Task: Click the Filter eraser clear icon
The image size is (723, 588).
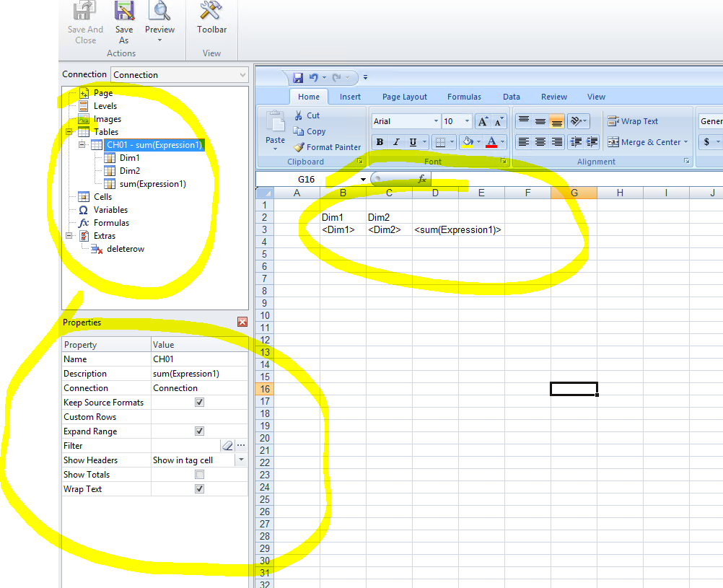Action: [227, 446]
